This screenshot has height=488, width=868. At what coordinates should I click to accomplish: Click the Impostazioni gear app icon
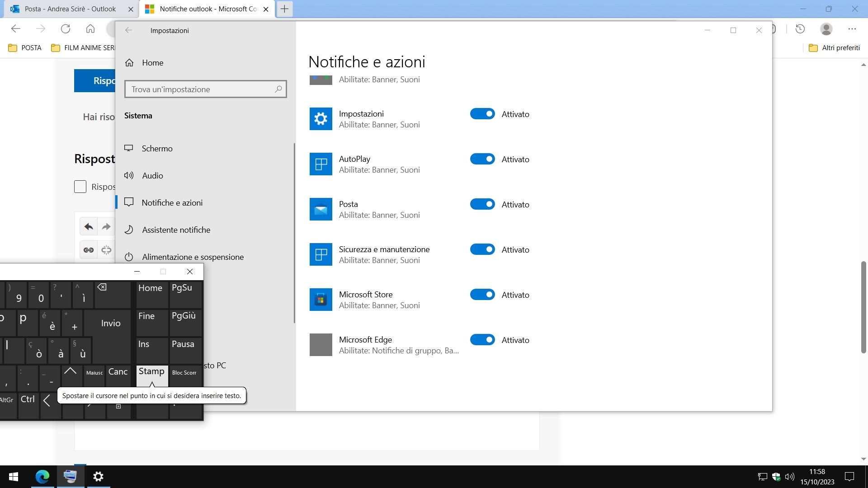(321, 119)
